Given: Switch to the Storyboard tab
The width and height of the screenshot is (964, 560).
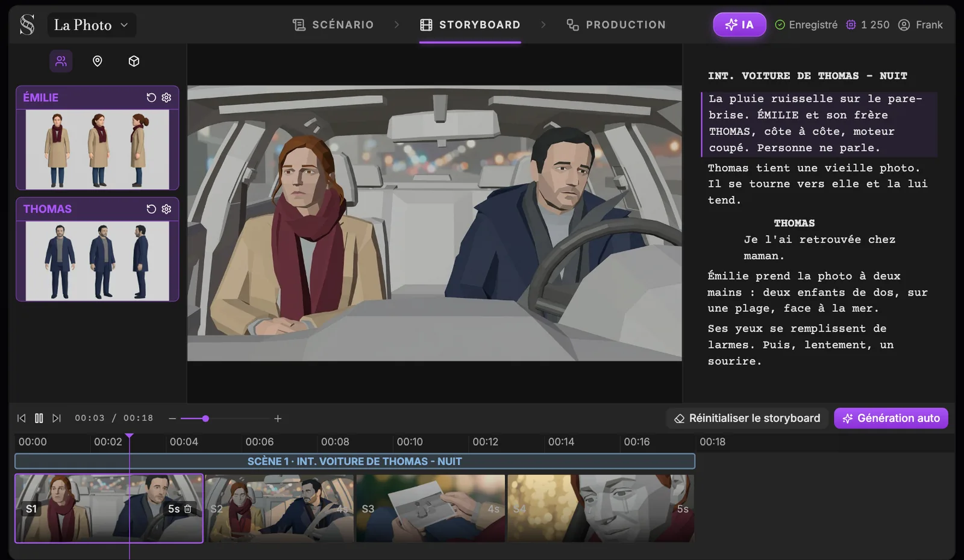Looking at the screenshot, I should point(470,25).
